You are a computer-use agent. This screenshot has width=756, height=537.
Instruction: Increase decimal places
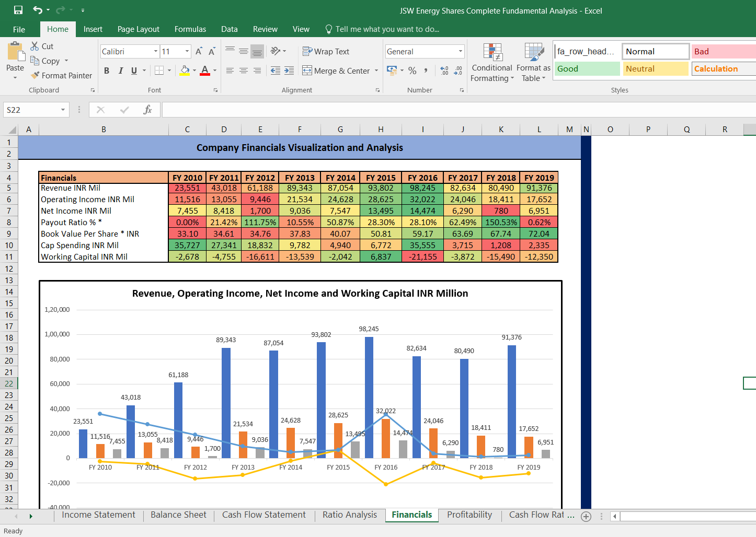click(444, 71)
